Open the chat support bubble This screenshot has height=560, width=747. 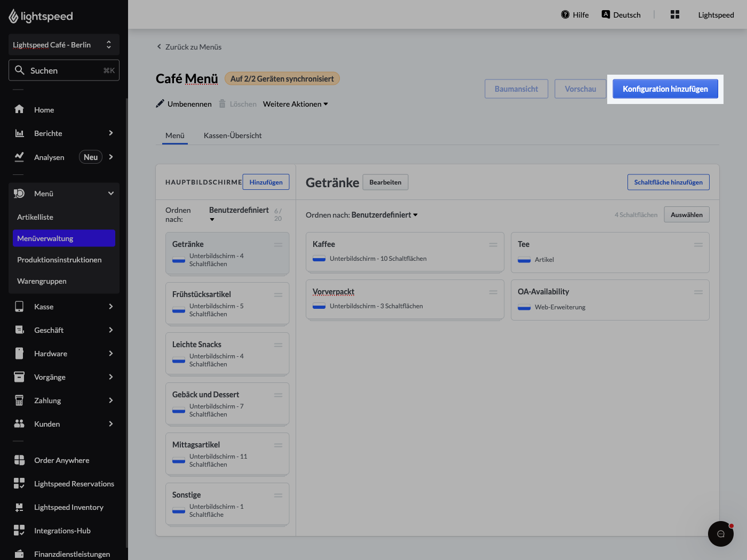721,534
